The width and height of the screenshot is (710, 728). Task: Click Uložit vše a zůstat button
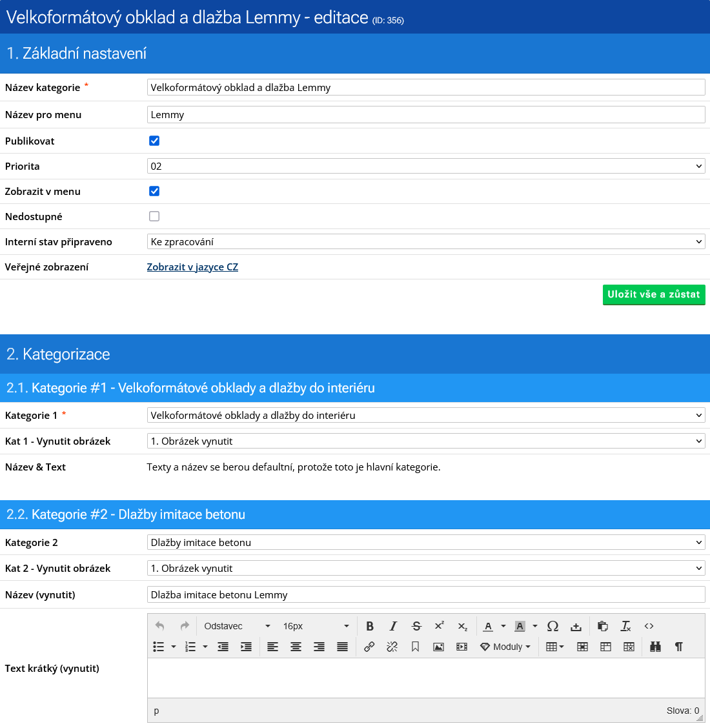click(x=654, y=294)
